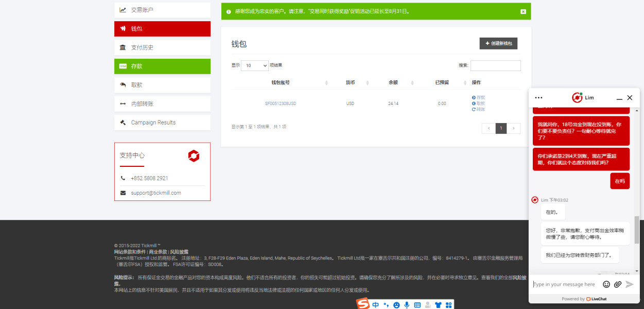Send the chat message

pos(629,284)
